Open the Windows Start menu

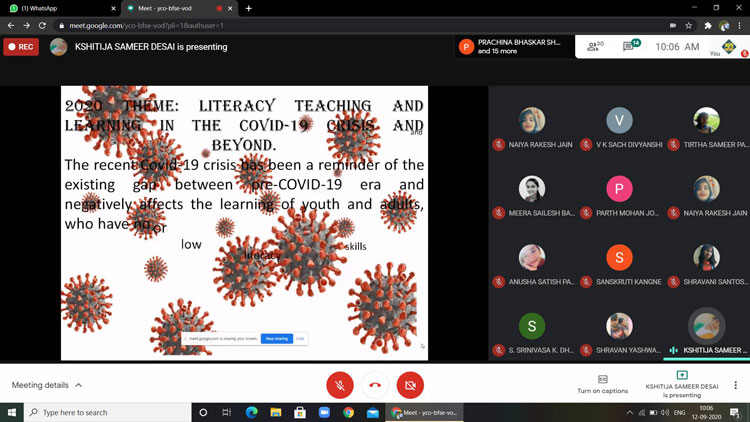13,412
